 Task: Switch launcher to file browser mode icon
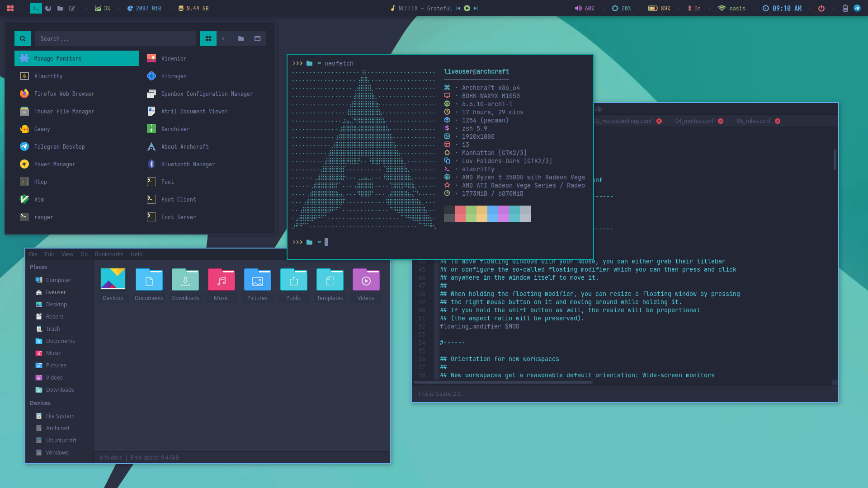click(241, 38)
